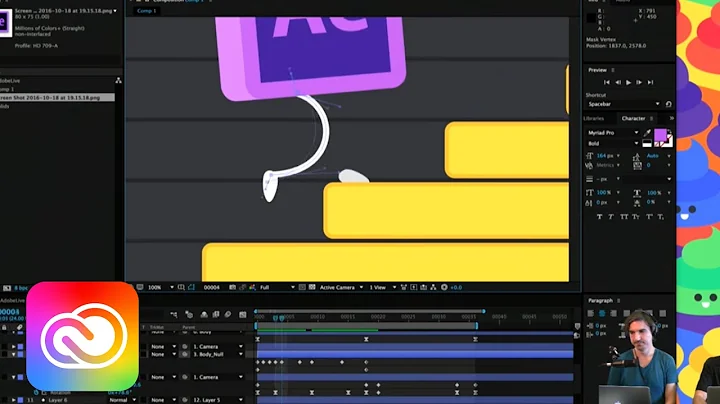The image size is (720, 404).
Task: Open the Paragraph panel menu
Action: tap(619, 301)
